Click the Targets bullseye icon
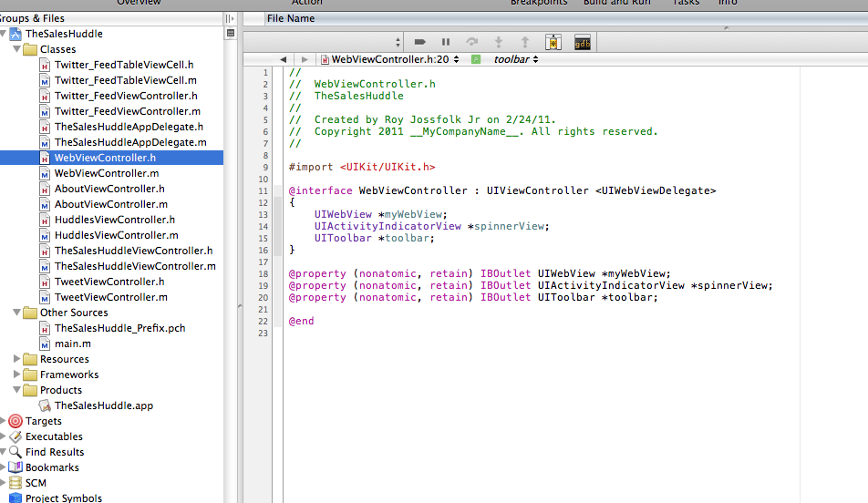The width and height of the screenshot is (868, 503). (15, 421)
